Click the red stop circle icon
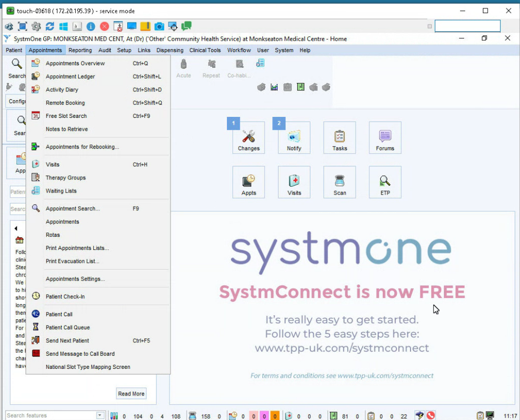This screenshot has width=520, height=420. click(x=104, y=26)
